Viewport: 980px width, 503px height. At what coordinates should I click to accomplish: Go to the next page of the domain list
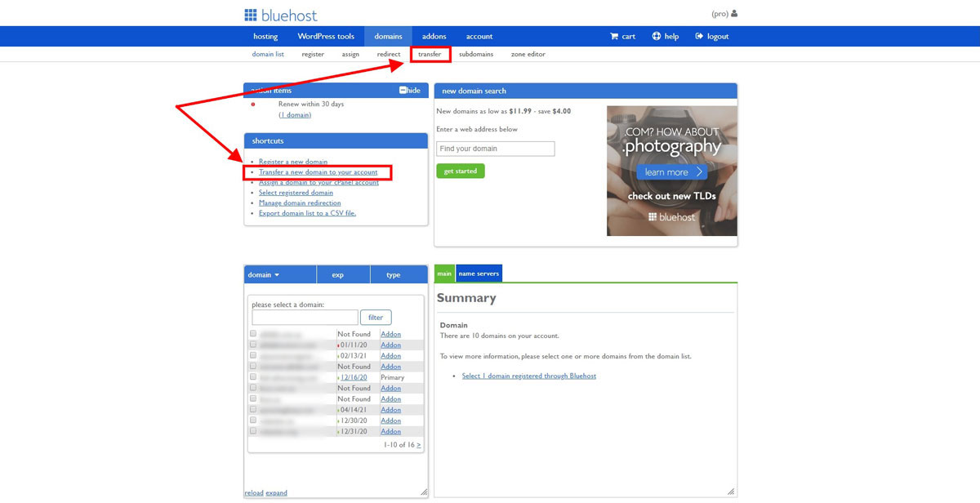click(419, 445)
